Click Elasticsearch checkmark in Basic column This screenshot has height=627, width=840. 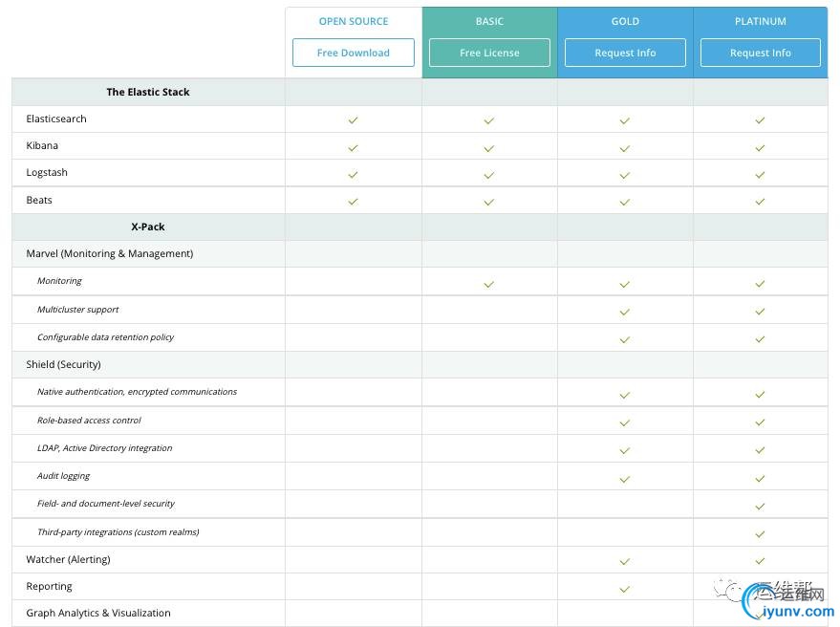tap(488, 120)
